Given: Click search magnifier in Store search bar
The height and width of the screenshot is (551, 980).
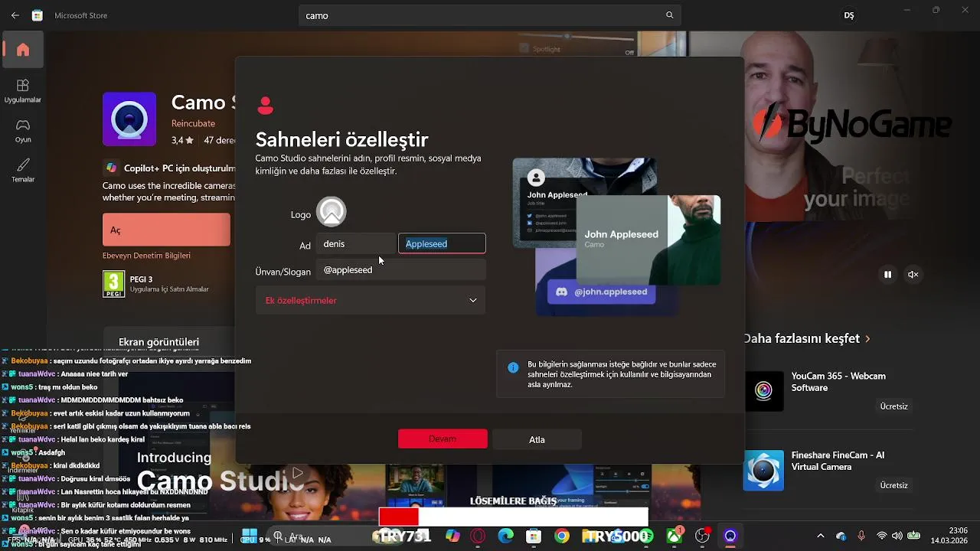Looking at the screenshot, I should point(670,15).
